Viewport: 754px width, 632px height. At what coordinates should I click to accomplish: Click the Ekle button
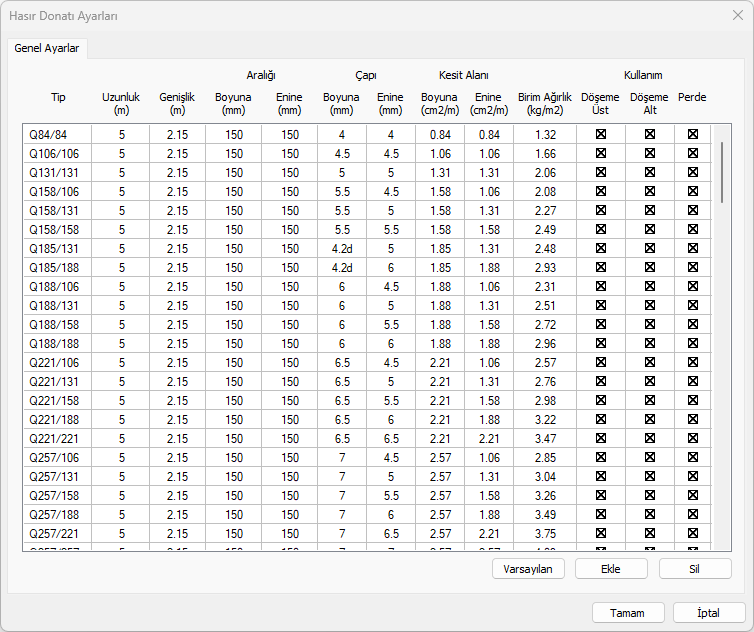(610, 568)
